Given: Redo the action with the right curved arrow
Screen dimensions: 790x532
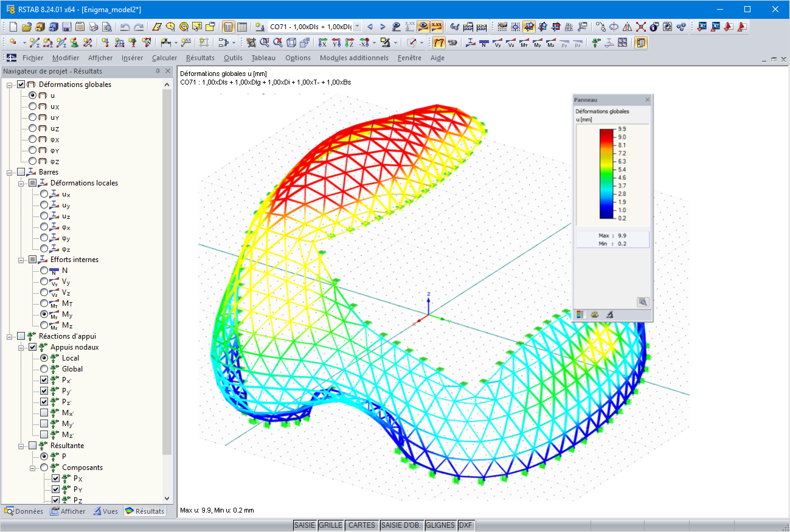Looking at the screenshot, I should (139, 27).
